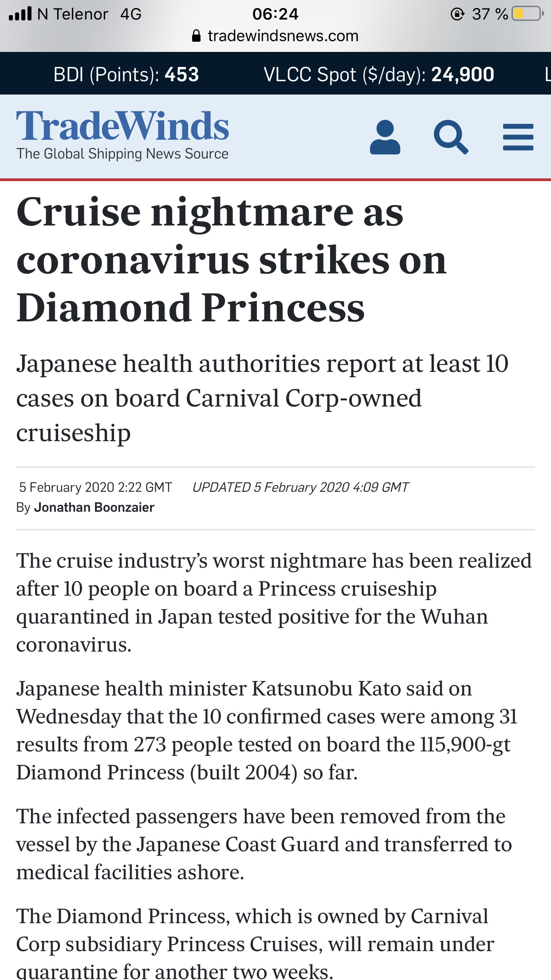The image size is (551, 980).
Task: Open the user account profile icon
Action: (x=385, y=137)
